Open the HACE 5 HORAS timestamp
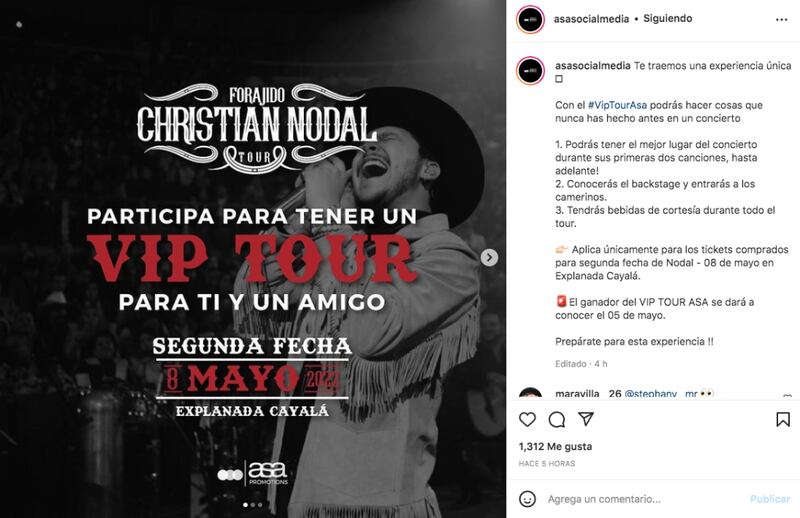800x518 pixels. click(546, 463)
